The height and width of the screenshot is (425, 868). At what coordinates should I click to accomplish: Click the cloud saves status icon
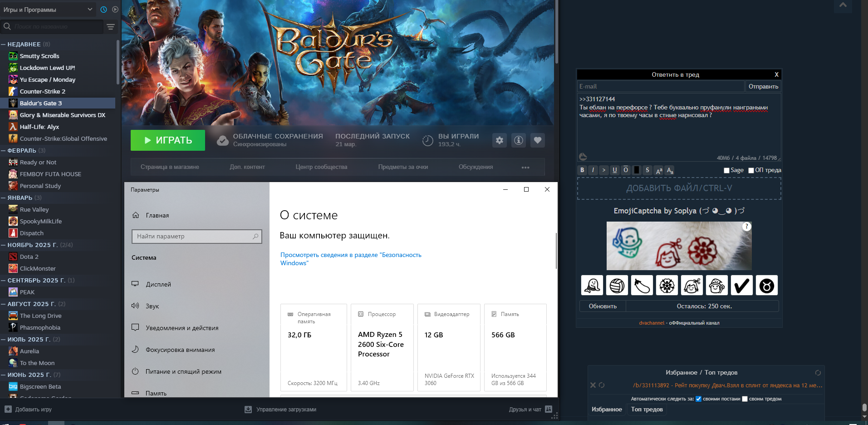(223, 140)
